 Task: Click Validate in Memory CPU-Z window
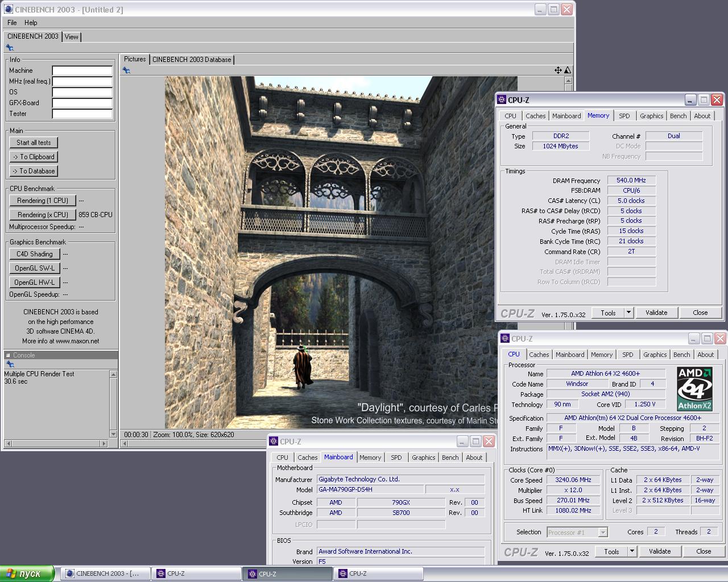[x=656, y=313]
